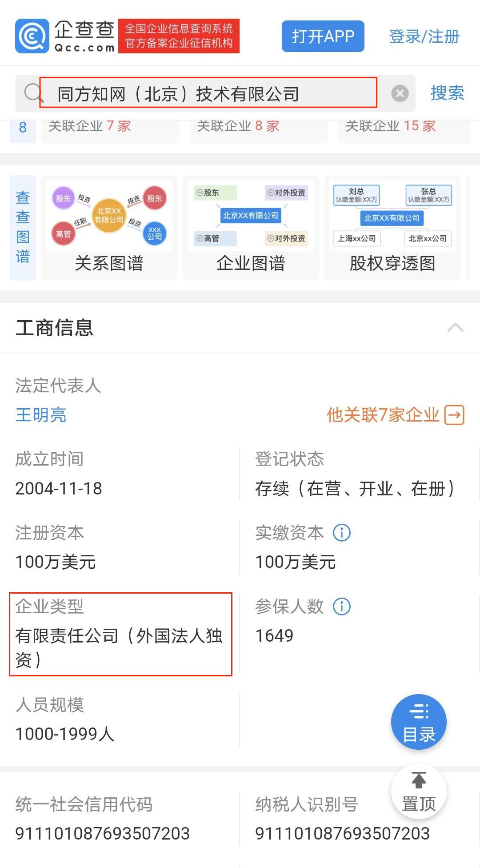This screenshot has height=868, width=480.
Task: Click the Qcc logo icon
Action: pyautogui.click(x=32, y=36)
